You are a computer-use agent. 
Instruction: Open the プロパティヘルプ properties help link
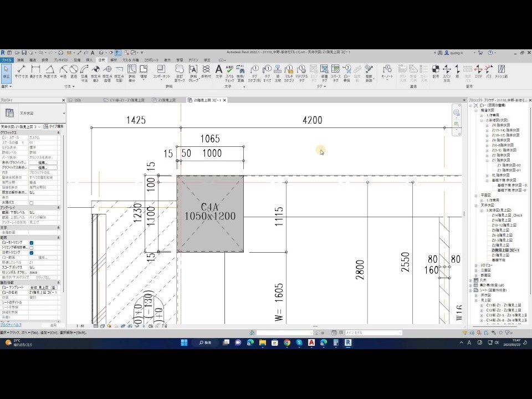(x=11, y=325)
